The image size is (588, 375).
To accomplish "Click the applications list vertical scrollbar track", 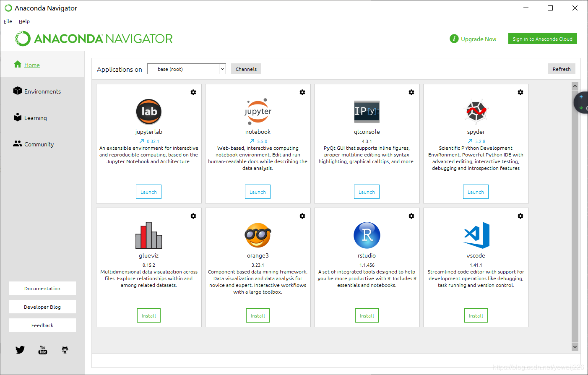I will point(575,216).
